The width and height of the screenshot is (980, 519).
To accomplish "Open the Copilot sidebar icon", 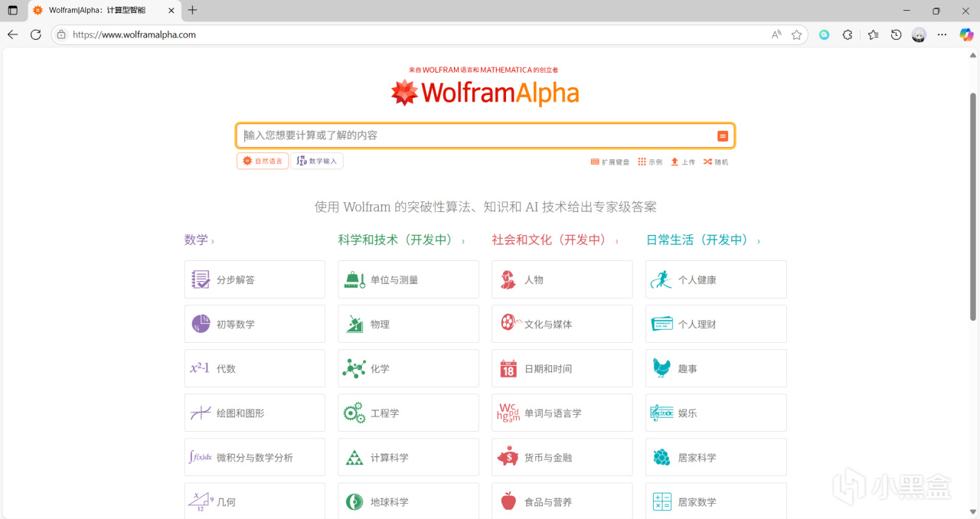I will [x=966, y=34].
